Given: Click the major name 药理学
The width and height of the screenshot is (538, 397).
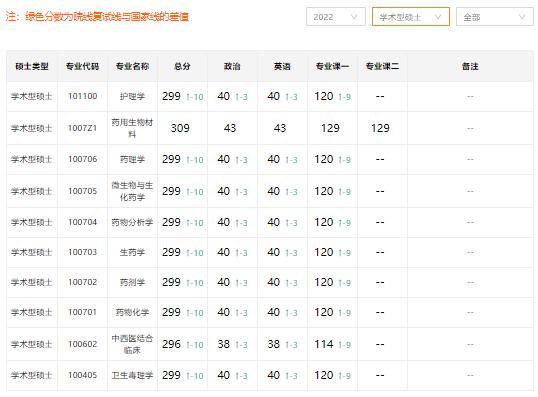Looking at the screenshot, I should click(132, 159).
